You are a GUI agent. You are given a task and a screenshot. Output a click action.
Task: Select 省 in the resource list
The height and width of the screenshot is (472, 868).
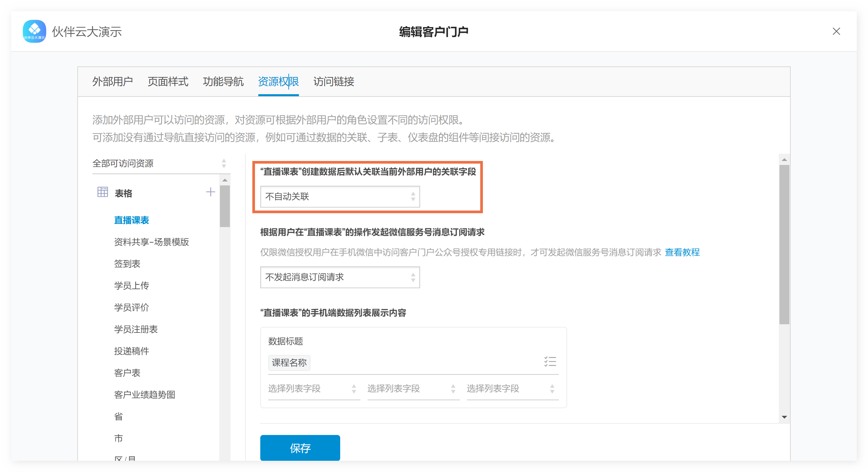click(118, 417)
